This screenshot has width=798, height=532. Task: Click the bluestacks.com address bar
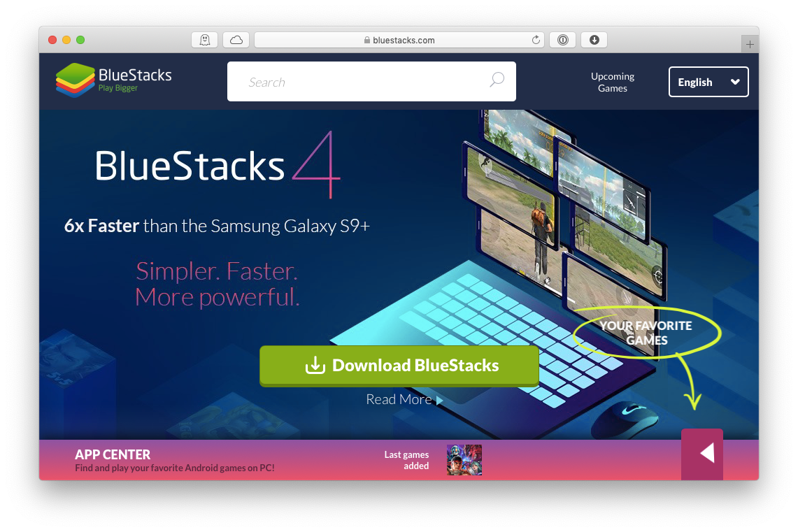click(399, 40)
